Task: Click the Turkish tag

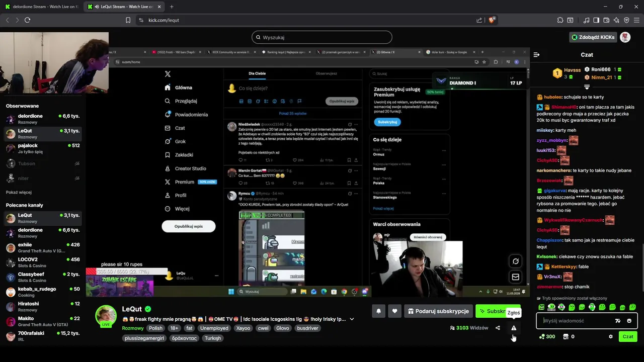Action: pos(213,338)
